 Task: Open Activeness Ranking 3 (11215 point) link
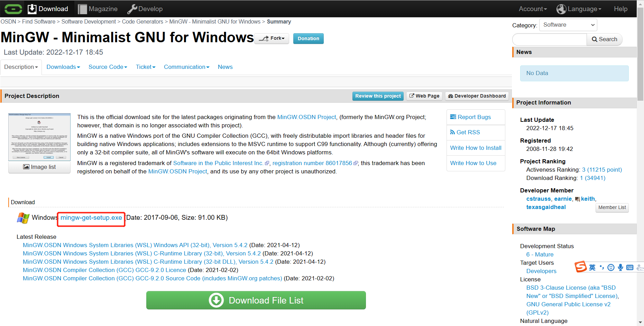tap(602, 170)
